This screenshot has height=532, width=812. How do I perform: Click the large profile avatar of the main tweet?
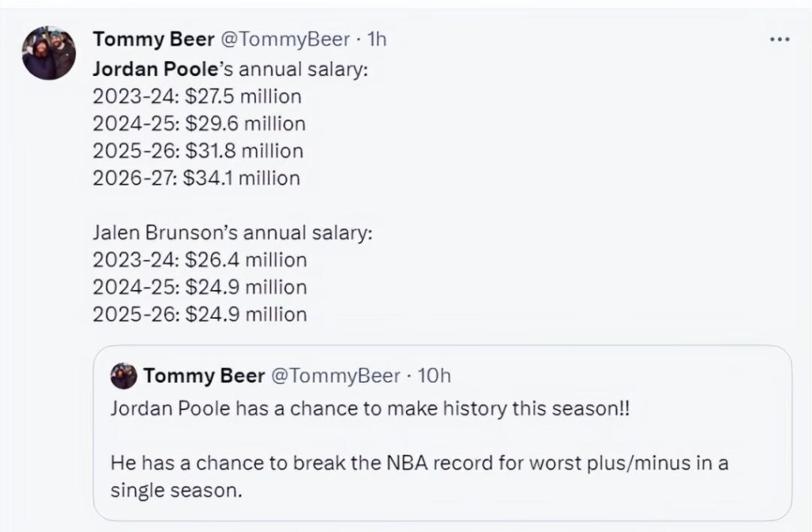pyautogui.click(x=49, y=53)
